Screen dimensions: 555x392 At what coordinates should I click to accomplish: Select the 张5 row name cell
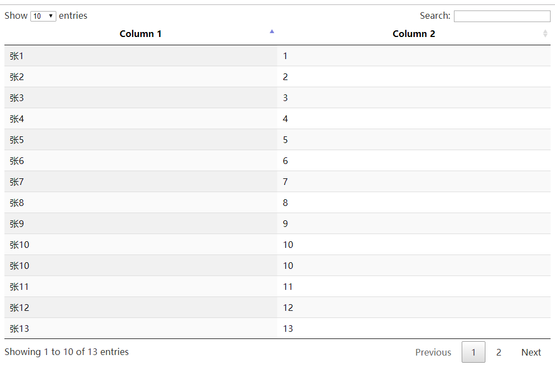click(x=17, y=140)
